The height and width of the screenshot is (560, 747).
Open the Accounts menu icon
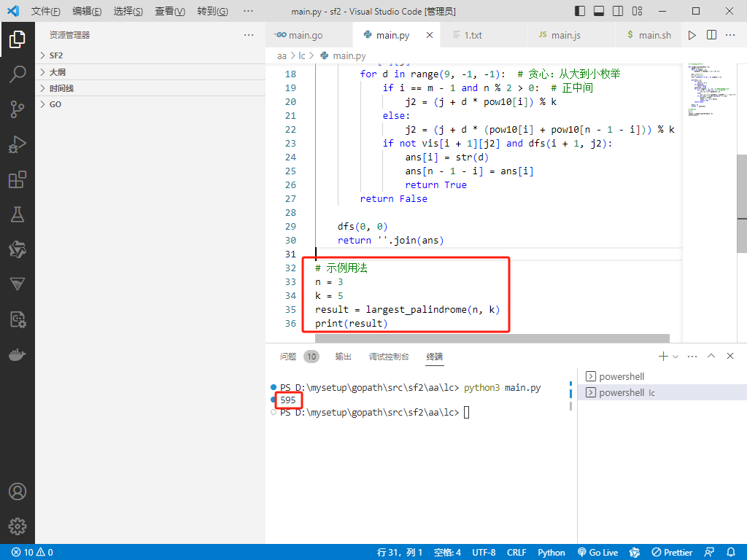18,491
